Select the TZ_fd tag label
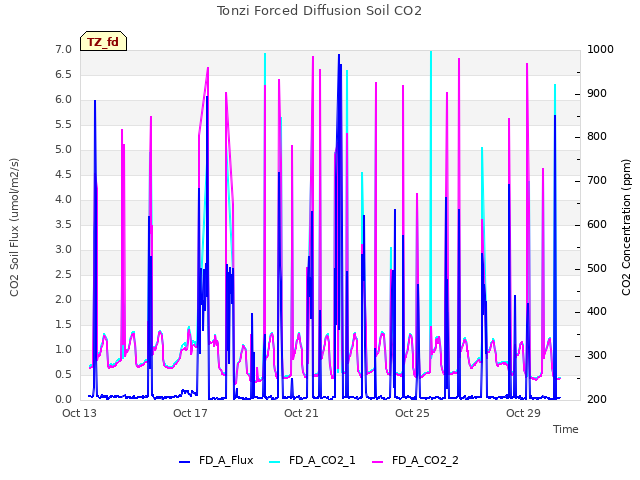 (x=103, y=42)
